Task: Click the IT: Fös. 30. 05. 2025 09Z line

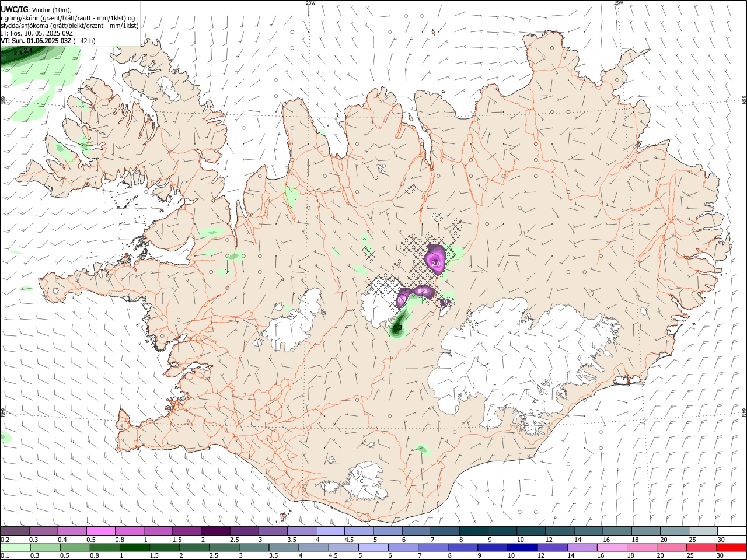Action: pos(37,33)
